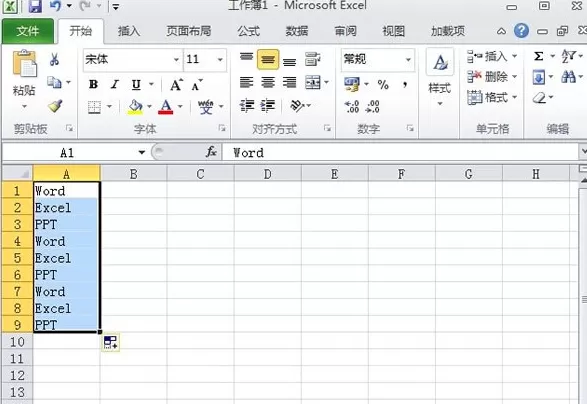Open Excel Help question mark

(521, 31)
